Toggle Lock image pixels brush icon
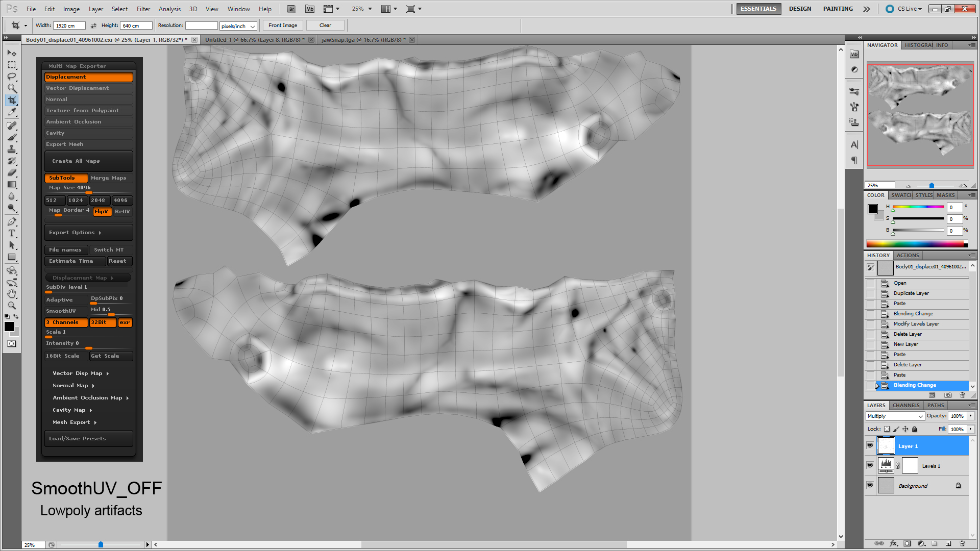This screenshot has width=980, height=551. click(x=896, y=429)
